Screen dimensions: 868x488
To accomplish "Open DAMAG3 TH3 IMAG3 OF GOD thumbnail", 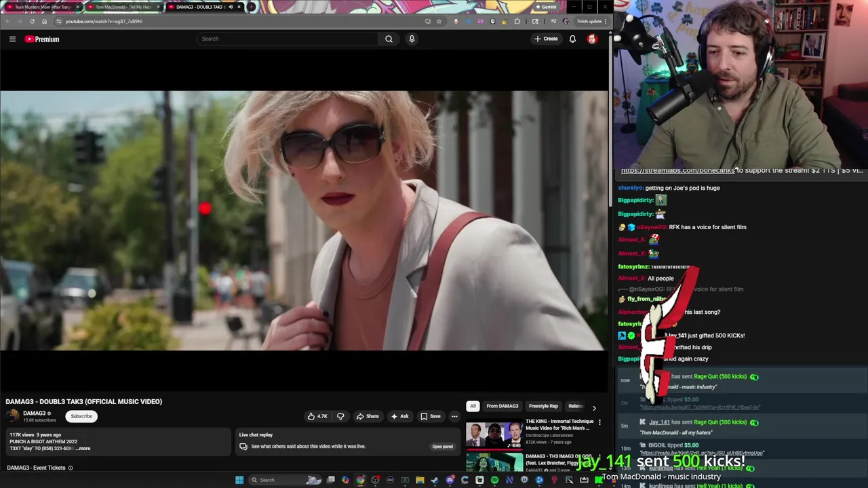I will click(x=494, y=462).
